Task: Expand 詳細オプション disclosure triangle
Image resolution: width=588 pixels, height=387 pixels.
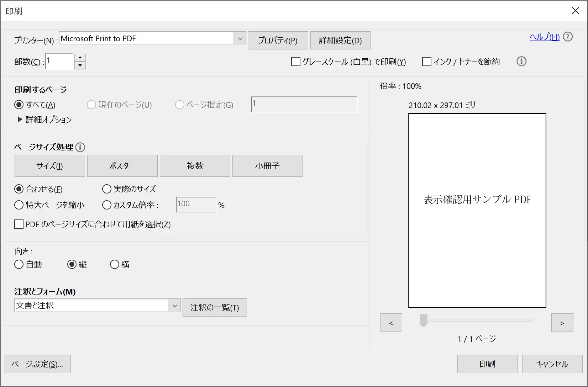Action: (x=20, y=120)
